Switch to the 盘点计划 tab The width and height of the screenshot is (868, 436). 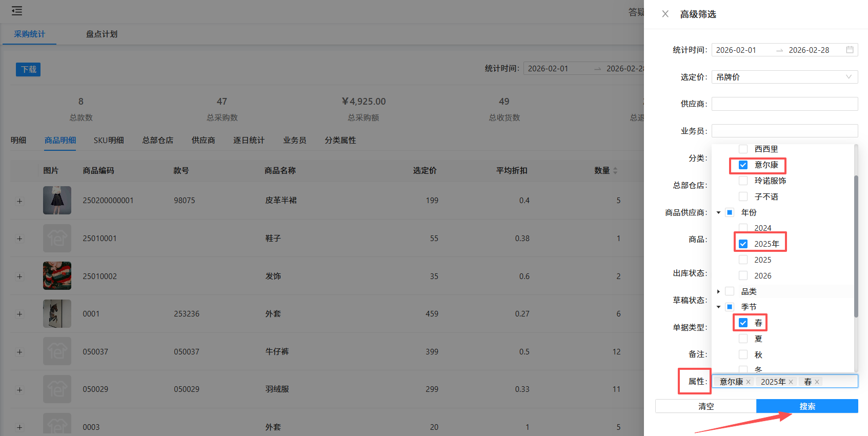click(102, 34)
